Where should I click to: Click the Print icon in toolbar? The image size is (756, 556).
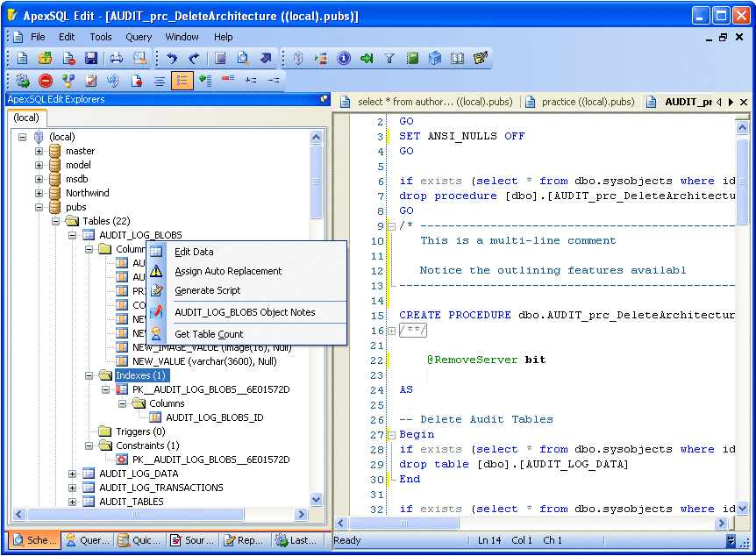pyautogui.click(x=116, y=59)
